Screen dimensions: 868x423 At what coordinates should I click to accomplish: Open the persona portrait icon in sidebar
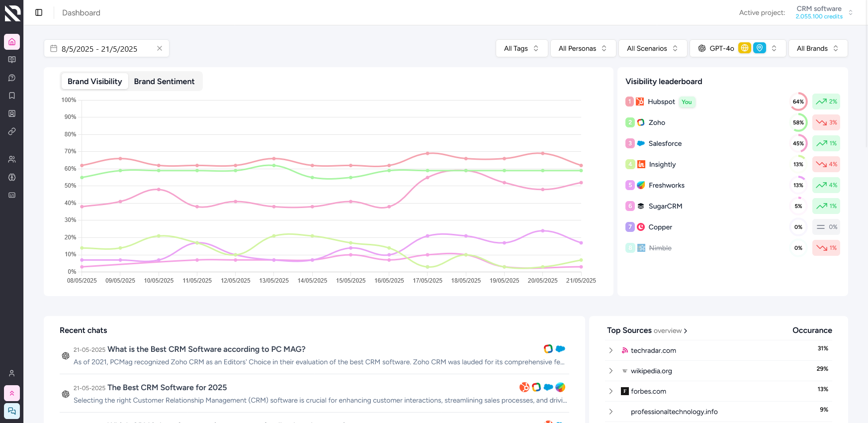12,113
